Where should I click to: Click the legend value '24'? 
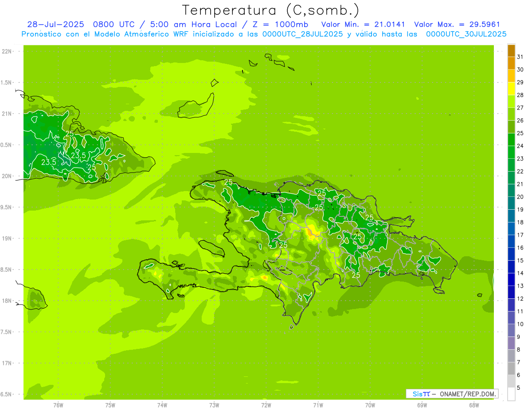[x=520, y=146]
